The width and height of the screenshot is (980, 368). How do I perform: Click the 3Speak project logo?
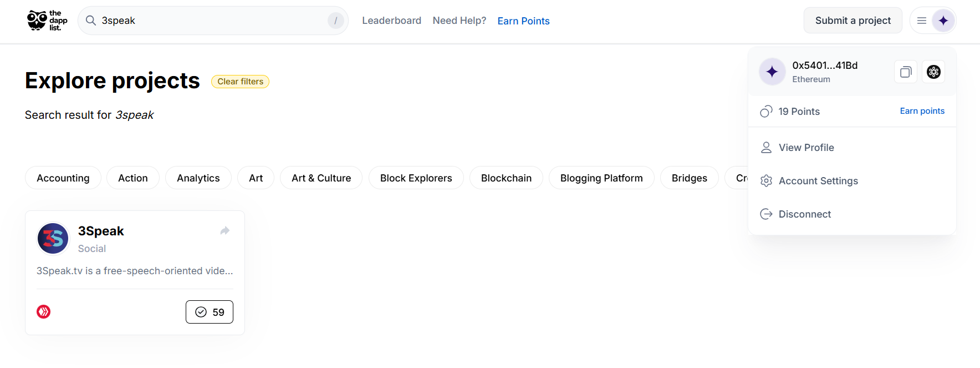pyautogui.click(x=53, y=239)
